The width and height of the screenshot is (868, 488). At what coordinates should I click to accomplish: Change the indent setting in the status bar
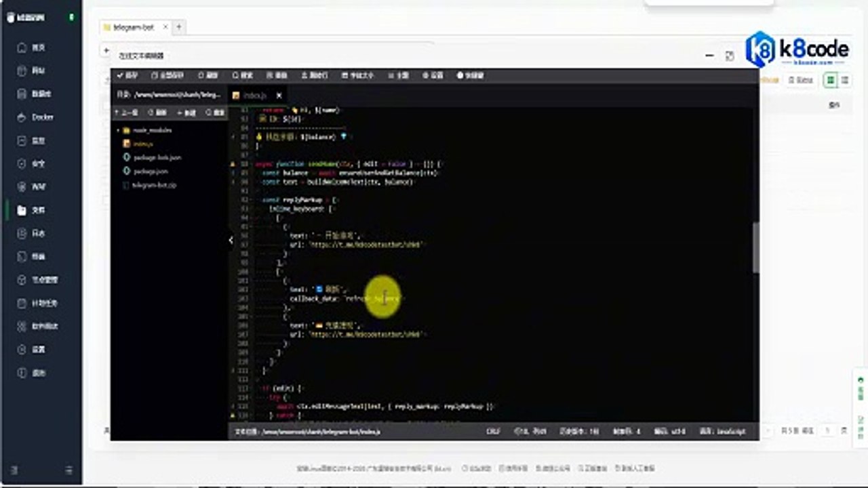(627, 431)
